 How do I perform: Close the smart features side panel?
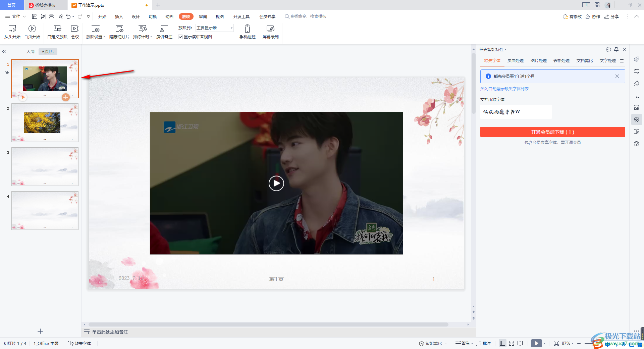coord(625,49)
